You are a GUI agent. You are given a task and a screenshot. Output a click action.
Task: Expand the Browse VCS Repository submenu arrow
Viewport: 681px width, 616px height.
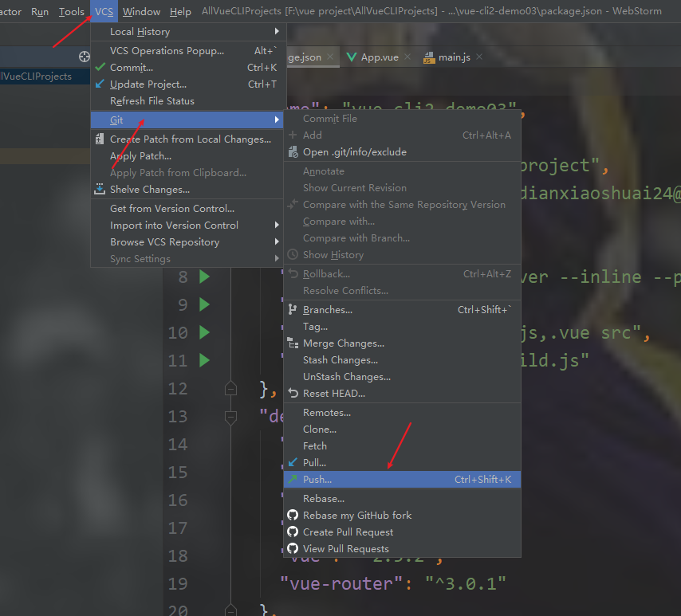tap(277, 241)
